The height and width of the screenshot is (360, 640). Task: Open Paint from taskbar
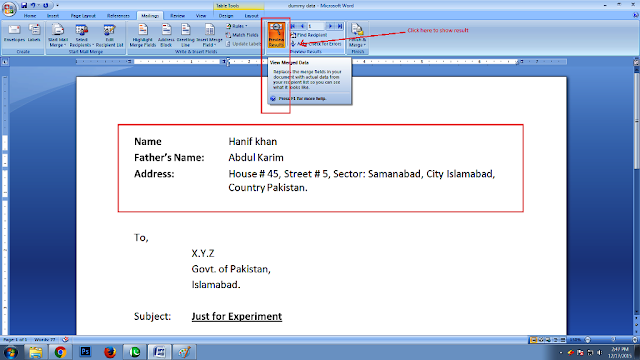[x=184, y=352]
